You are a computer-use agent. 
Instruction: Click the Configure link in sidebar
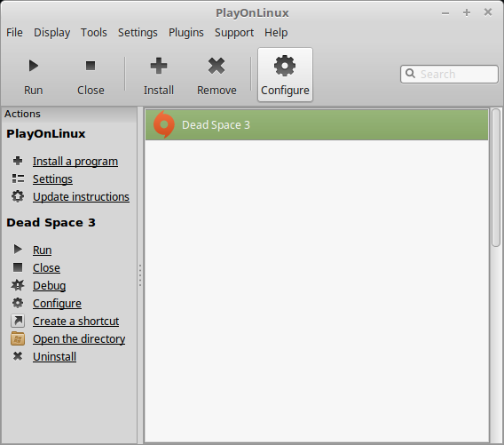pyautogui.click(x=57, y=304)
